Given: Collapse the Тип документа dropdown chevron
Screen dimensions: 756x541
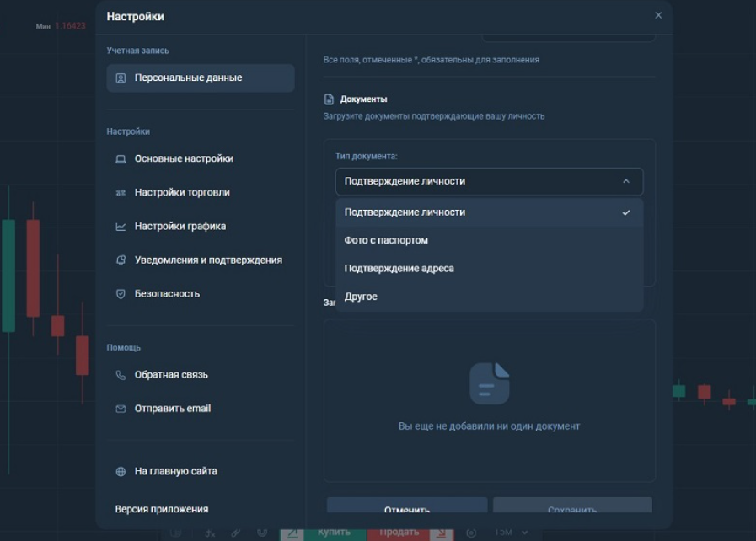Looking at the screenshot, I should [627, 181].
